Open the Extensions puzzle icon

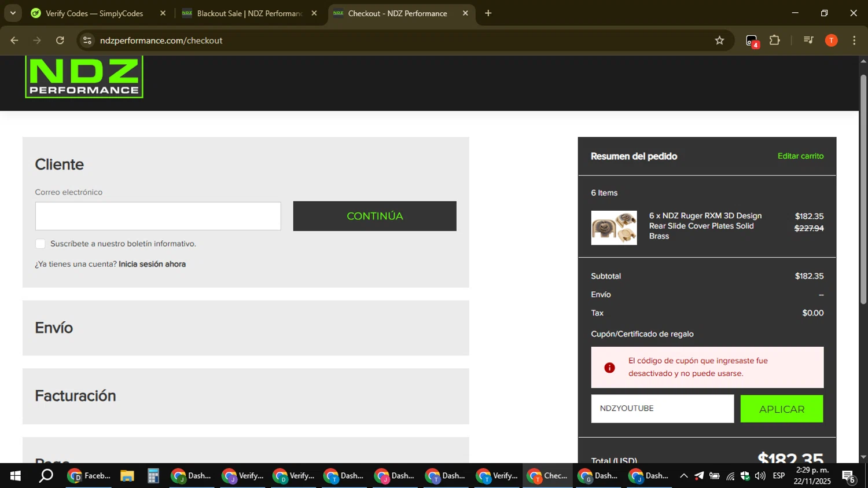pyautogui.click(x=774, y=41)
